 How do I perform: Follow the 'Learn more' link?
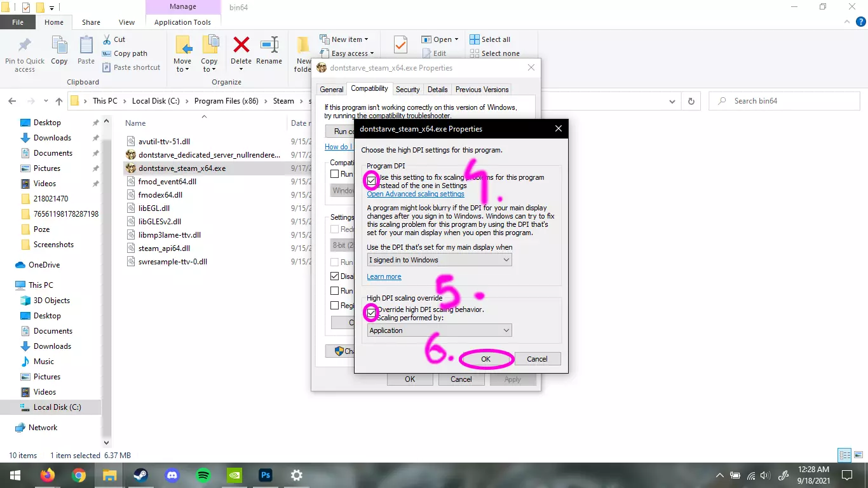(x=384, y=276)
